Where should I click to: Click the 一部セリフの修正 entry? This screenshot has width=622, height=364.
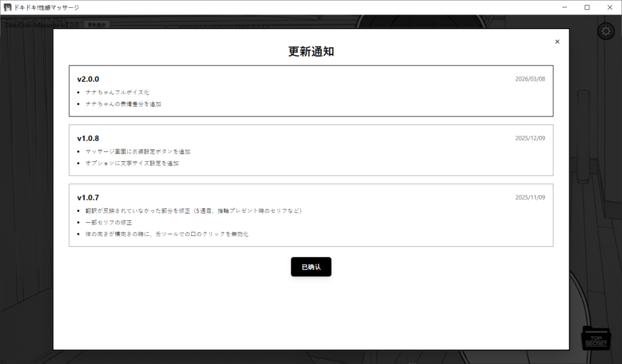pos(109,223)
